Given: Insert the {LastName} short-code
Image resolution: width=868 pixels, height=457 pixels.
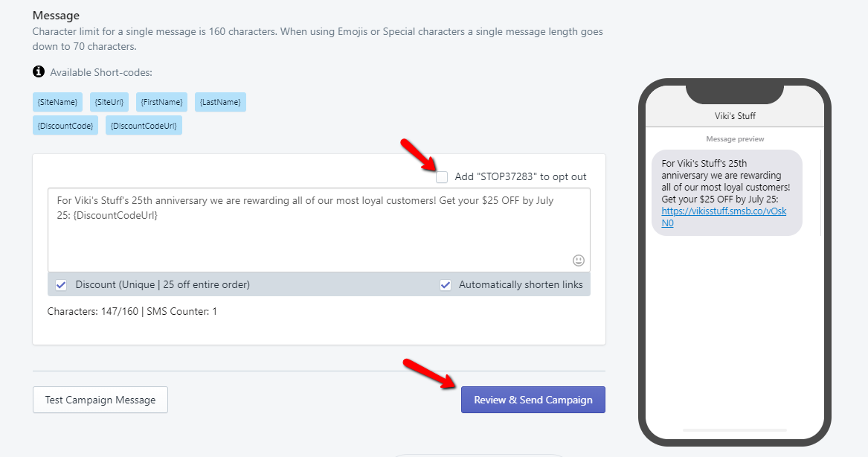Looking at the screenshot, I should click(x=220, y=102).
